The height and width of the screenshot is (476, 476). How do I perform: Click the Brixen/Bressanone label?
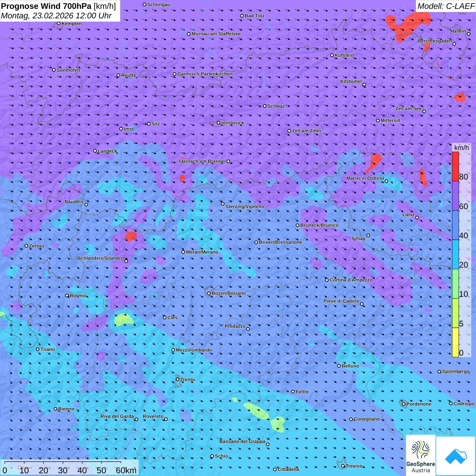[280, 242]
